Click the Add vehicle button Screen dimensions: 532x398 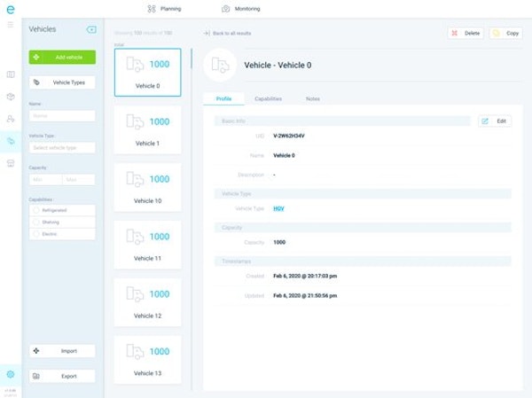click(x=62, y=57)
